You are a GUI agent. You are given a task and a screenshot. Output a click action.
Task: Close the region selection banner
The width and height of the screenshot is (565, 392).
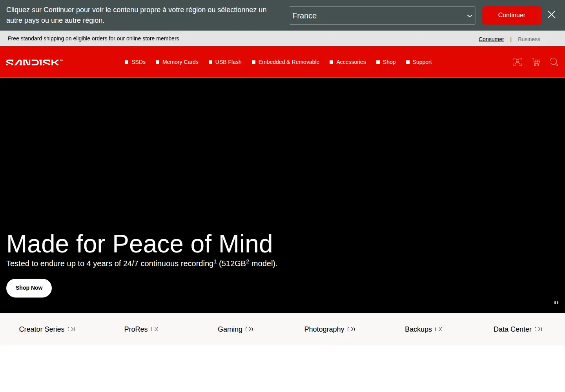coord(551,15)
